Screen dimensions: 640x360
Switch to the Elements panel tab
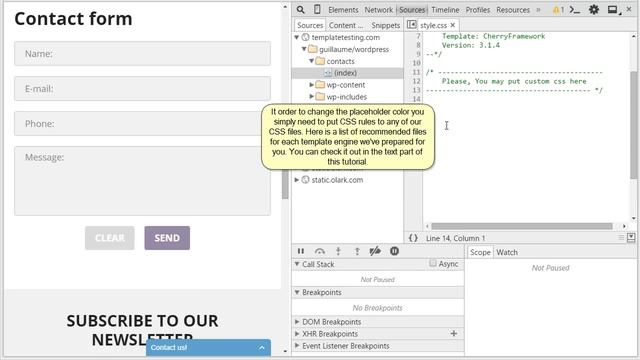(x=343, y=10)
